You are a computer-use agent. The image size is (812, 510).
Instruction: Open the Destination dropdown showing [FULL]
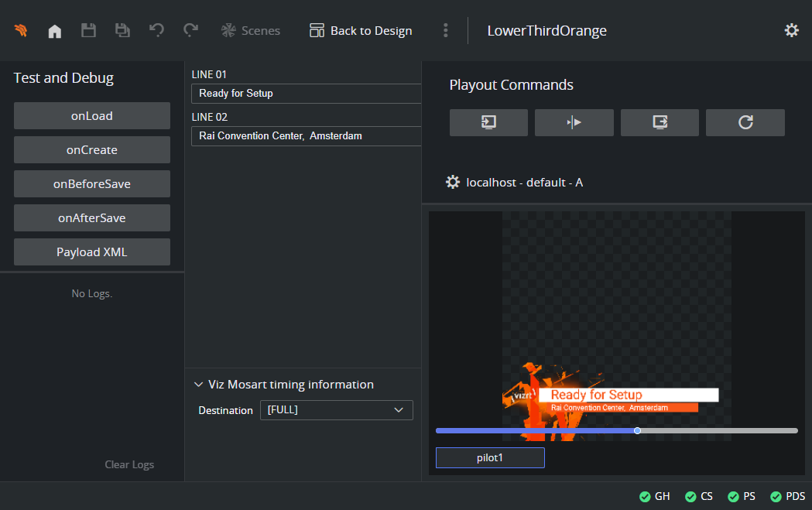(336, 410)
